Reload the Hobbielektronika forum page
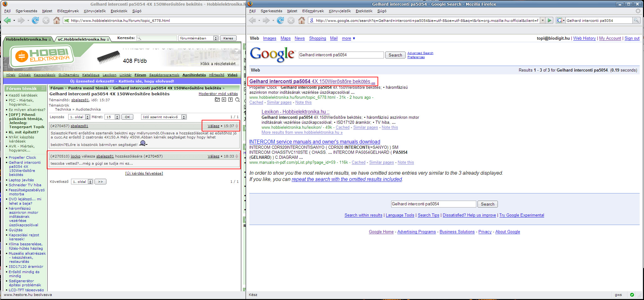644x300 pixels. point(35,21)
